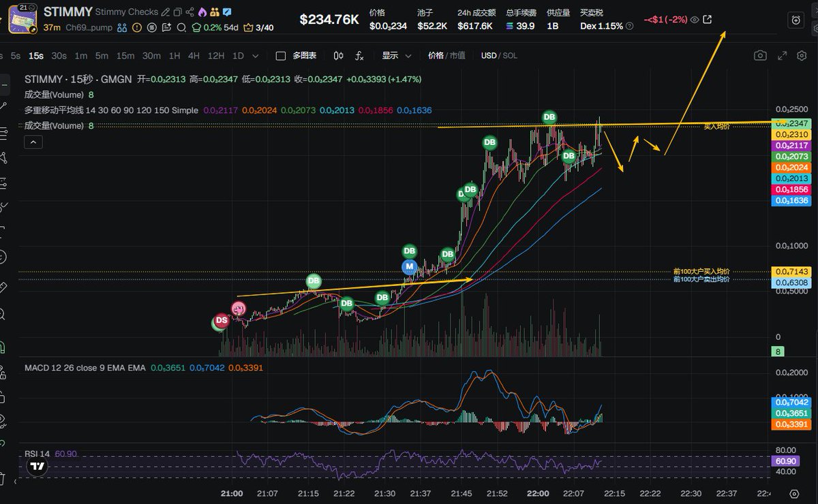Add a price alert with alarm icon

(x=796, y=20)
